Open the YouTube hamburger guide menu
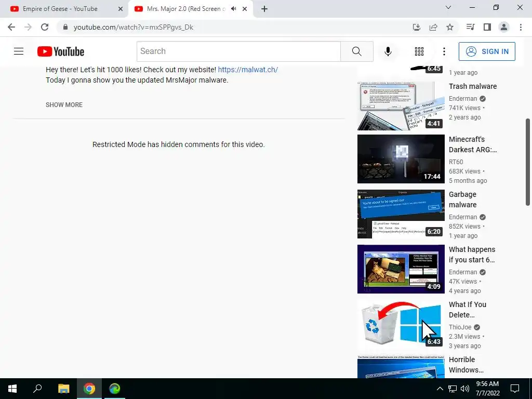 19,51
